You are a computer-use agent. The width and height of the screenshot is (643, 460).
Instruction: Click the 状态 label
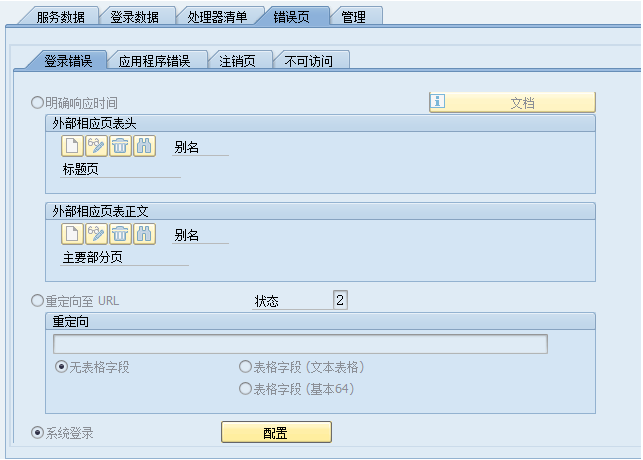267,301
